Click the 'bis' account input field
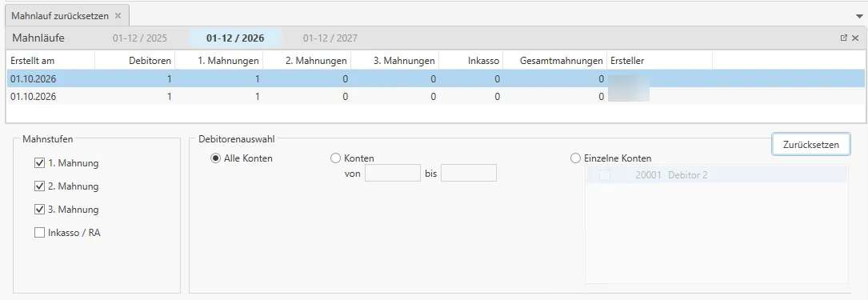The image size is (868, 300). (469, 174)
